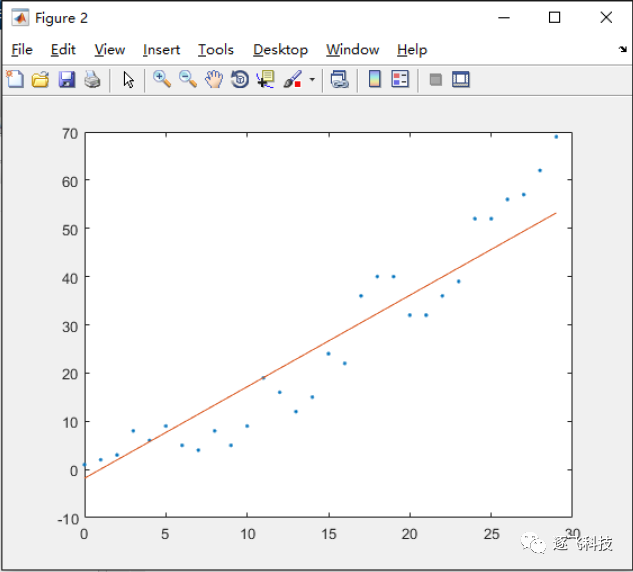The image size is (633, 572).
Task: Select the Edit Plot arrow tool
Action: (128, 80)
